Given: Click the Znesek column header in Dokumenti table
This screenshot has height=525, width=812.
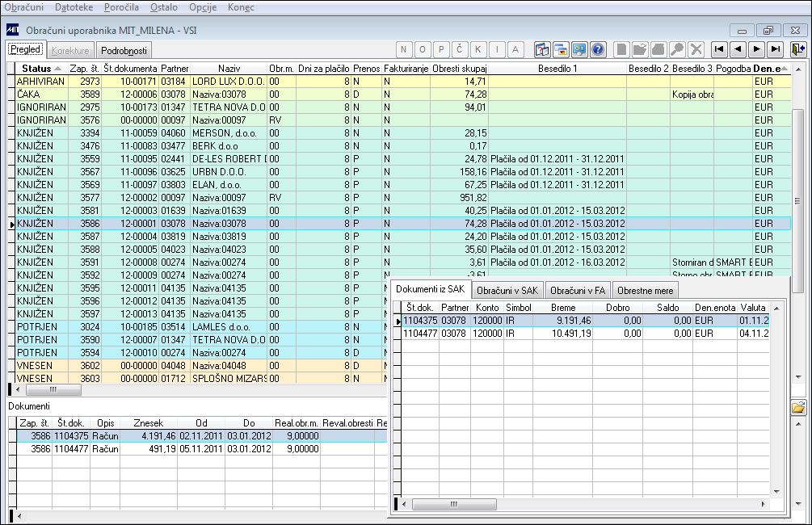Looking at the screenshot, I should tap(148, 423).
